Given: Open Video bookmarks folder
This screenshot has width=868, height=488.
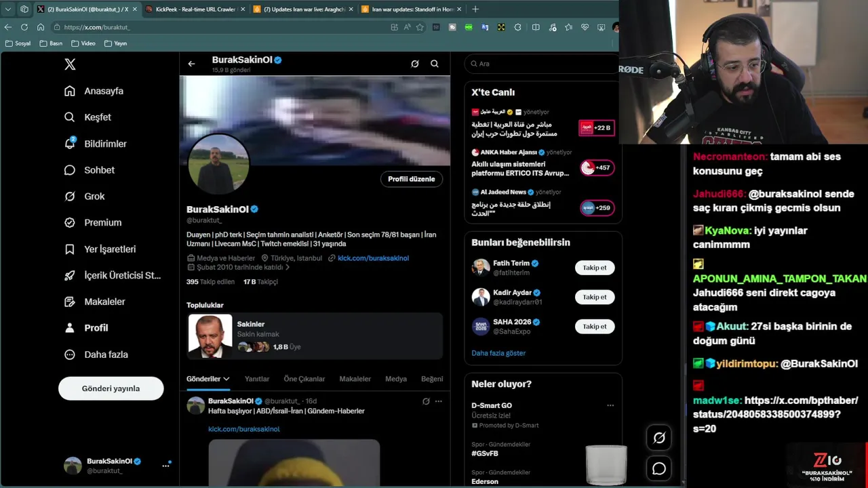Looking at the screenshot, I should click(84, 43).
